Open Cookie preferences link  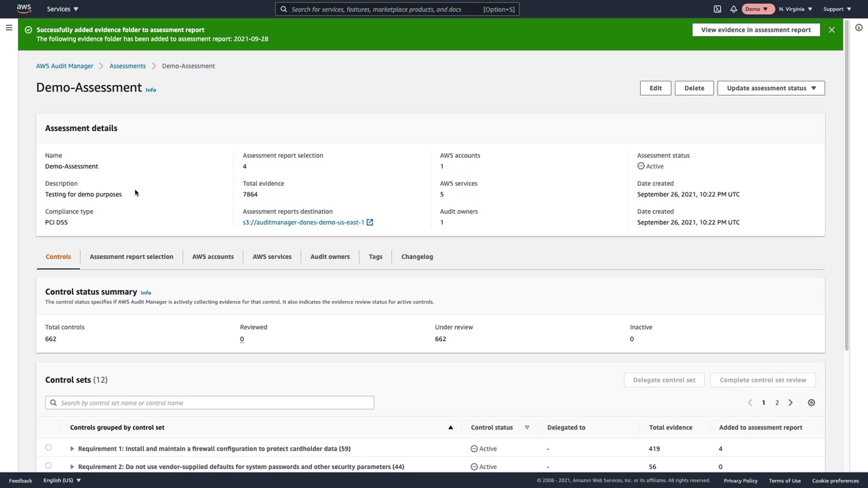835,481
